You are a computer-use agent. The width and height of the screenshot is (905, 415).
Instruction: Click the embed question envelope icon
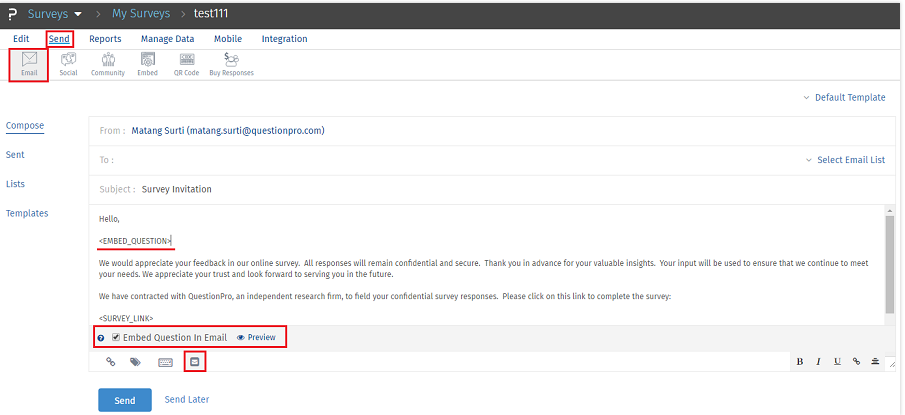click(195, 362)
